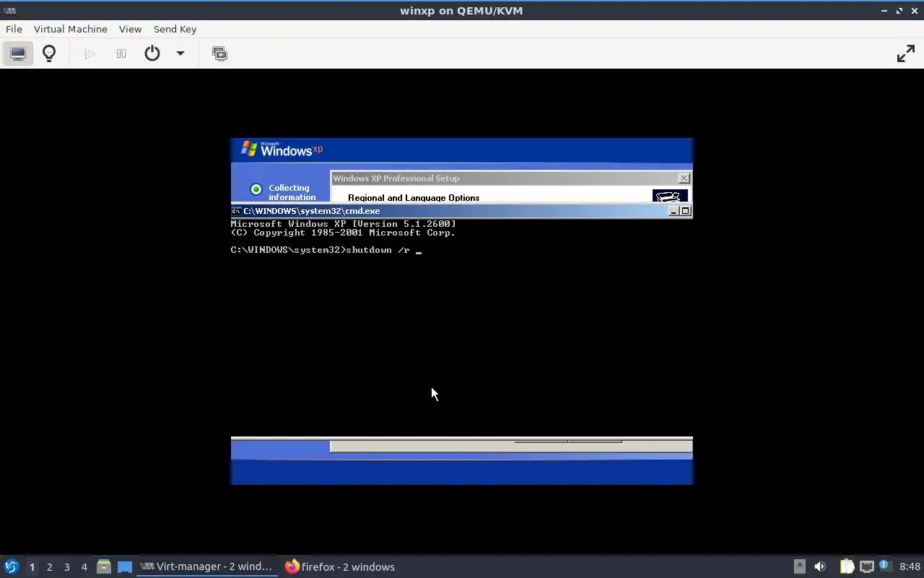Click the show desktop taskbar icon

point(125,567)
